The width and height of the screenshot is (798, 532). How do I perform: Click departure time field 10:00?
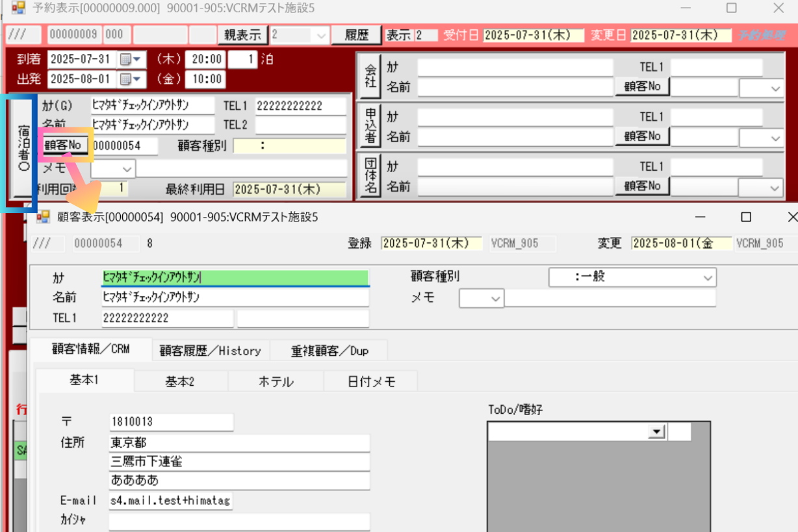coord(205,79)
